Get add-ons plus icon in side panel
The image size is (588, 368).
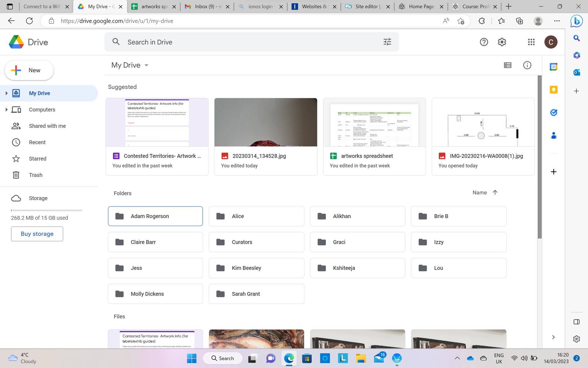(x=553, y=172)
